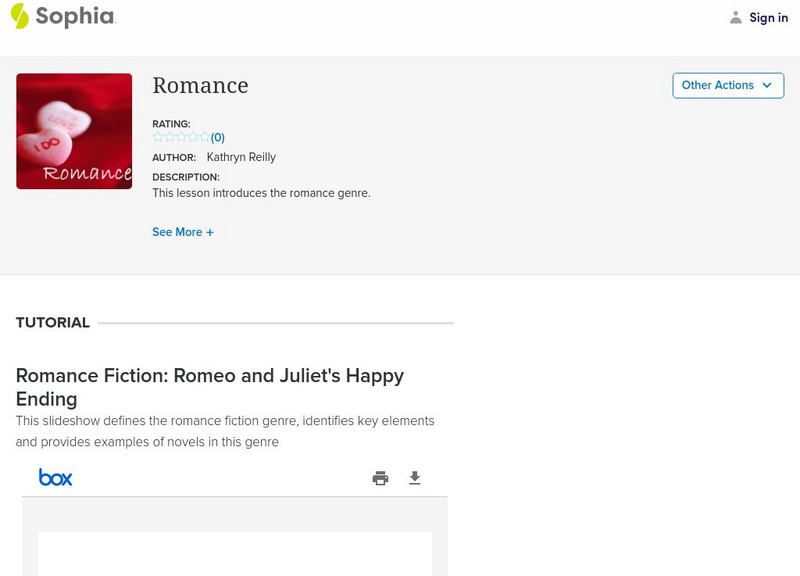Image resolution: width=800 pixels, height=576 pixels.
Task: Choose the fourth rating star
Action: point(193,137)
